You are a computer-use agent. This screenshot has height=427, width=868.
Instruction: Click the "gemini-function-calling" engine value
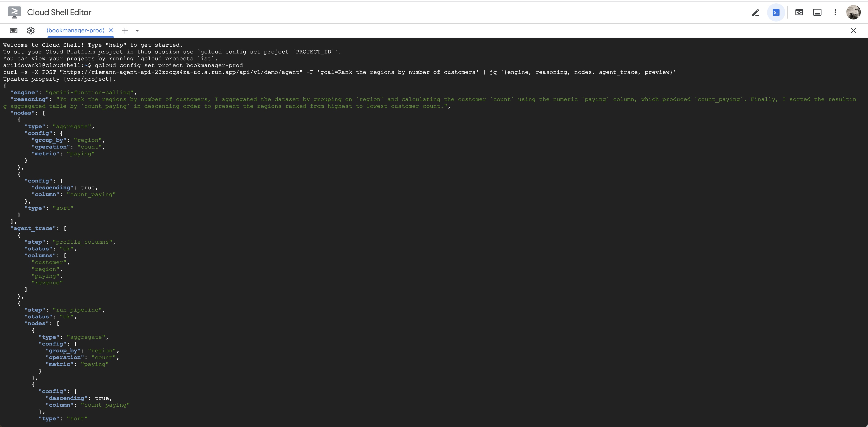pos(90,93)
